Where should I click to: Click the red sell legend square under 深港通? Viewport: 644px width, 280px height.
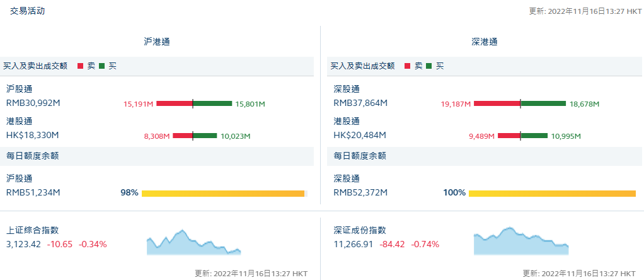coord(408,66)
